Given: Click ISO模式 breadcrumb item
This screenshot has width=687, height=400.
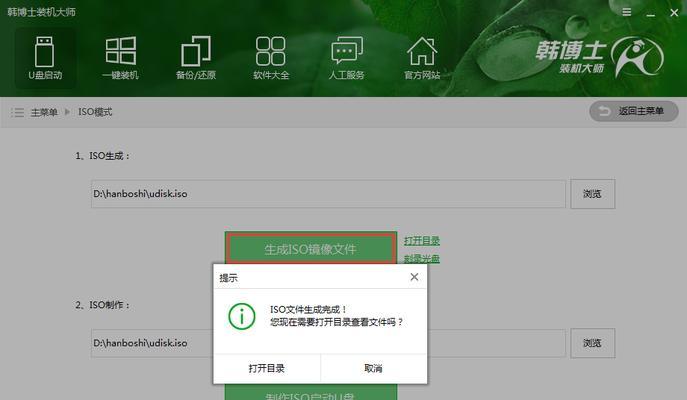Looking at the screenshot, I should tap(95, 112).
